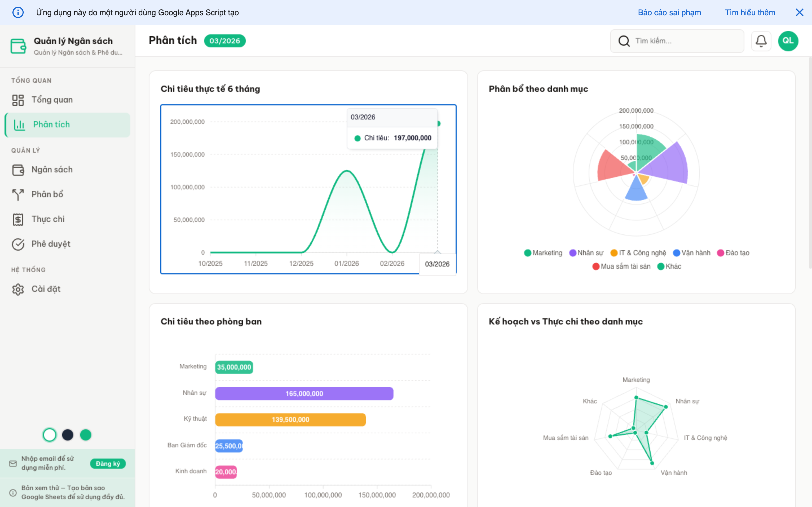This screenshot has width=812, height=507.
Task: Click the QL user avatar
Action: point(788,41)
